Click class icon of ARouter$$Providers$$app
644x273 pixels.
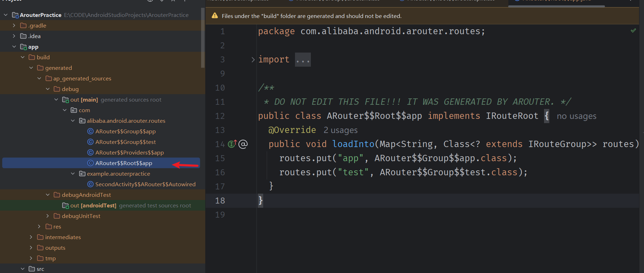[90, 152]
